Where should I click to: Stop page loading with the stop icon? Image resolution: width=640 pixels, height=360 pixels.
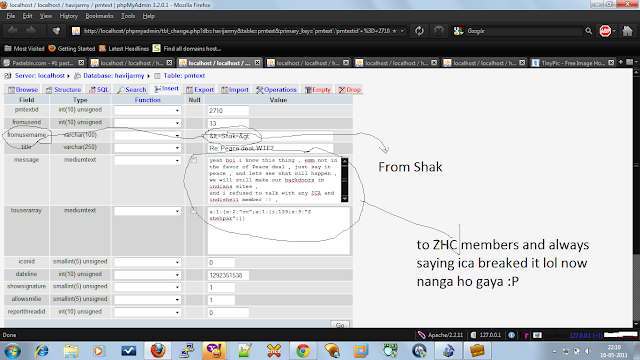click(439, 31)
